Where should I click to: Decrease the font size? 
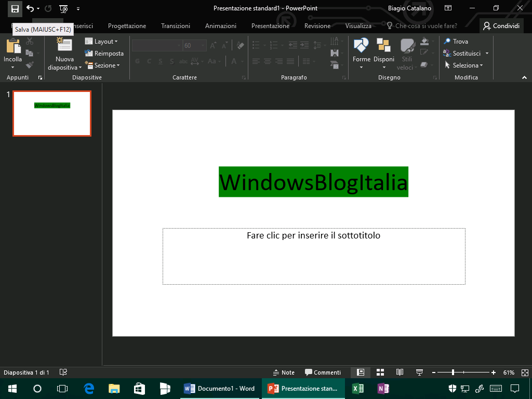[224, 46]
